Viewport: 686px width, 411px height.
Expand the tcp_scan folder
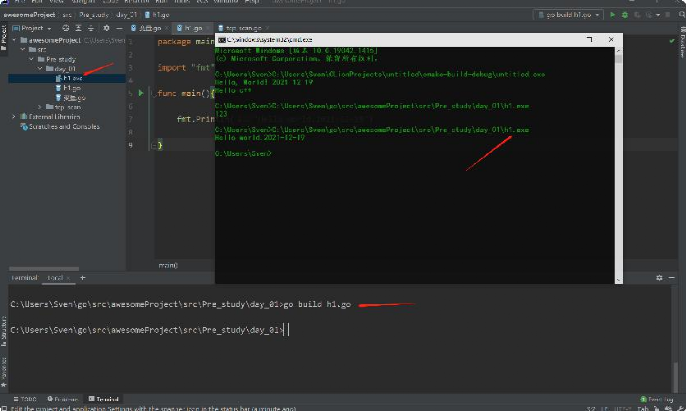[x=38, y=107]
